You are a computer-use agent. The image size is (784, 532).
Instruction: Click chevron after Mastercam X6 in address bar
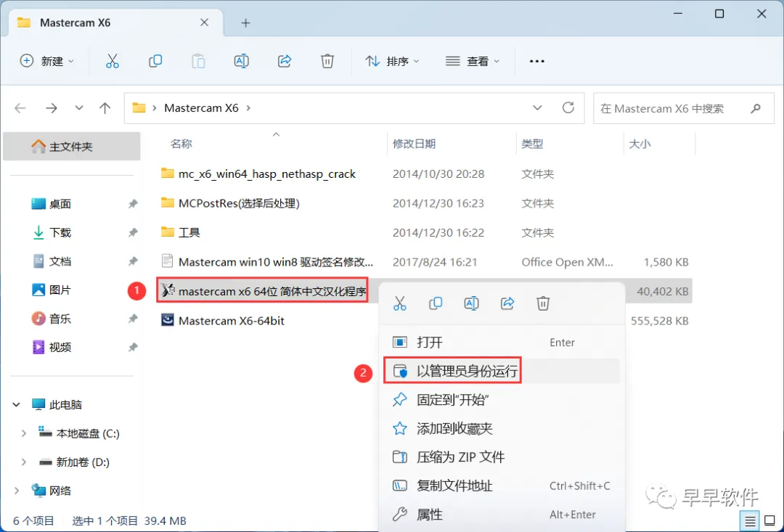tap(248, 108)
